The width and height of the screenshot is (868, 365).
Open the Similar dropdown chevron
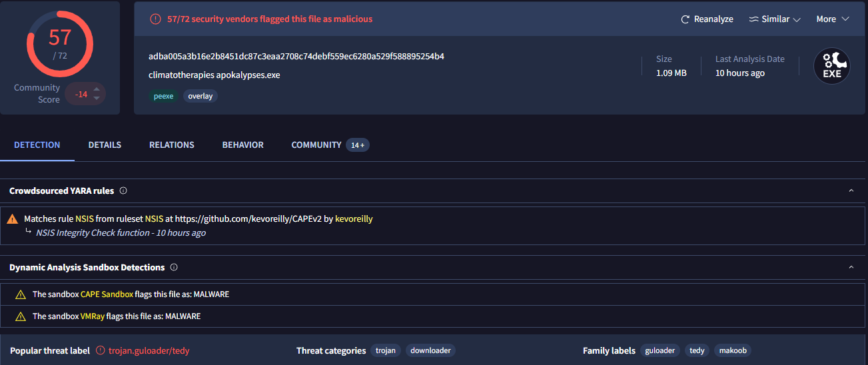click(797, 19)
